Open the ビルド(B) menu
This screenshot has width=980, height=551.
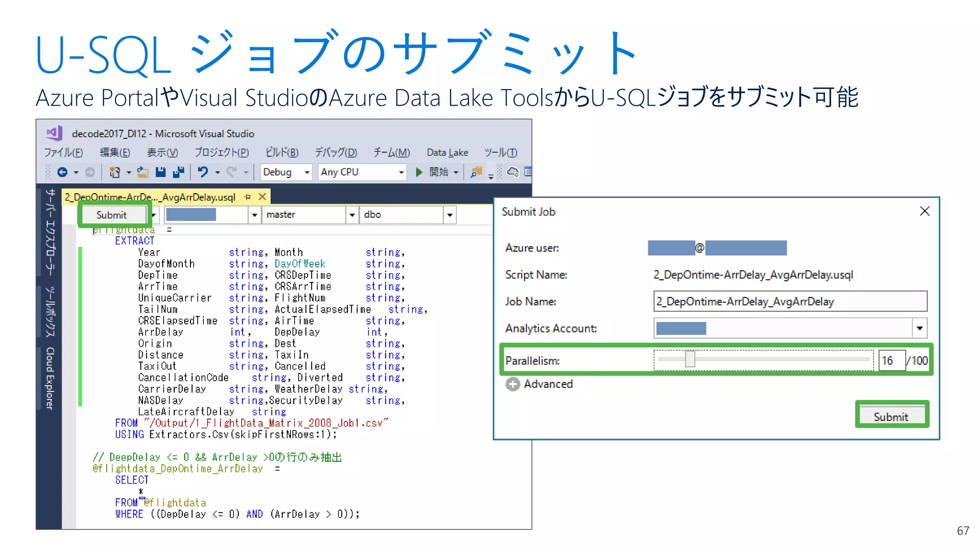(282, 152)
